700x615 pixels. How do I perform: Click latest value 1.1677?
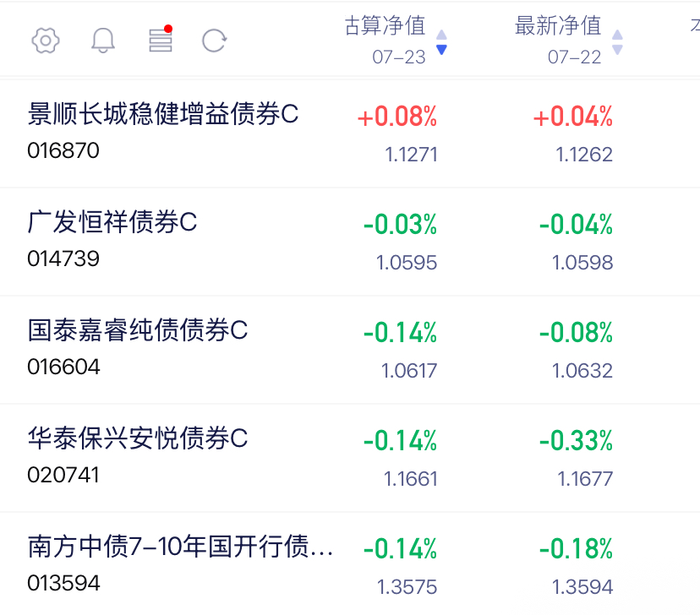pyautogui.click(x=585, y=479)
